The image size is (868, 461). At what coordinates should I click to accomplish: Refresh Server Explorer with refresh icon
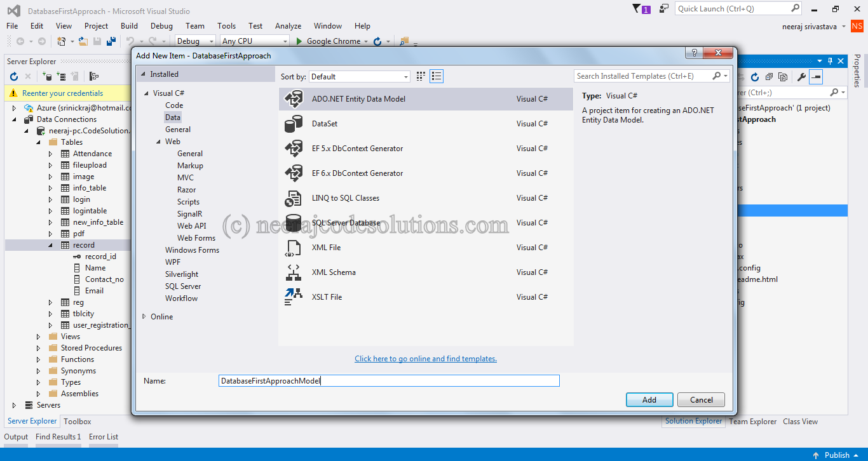14,76
